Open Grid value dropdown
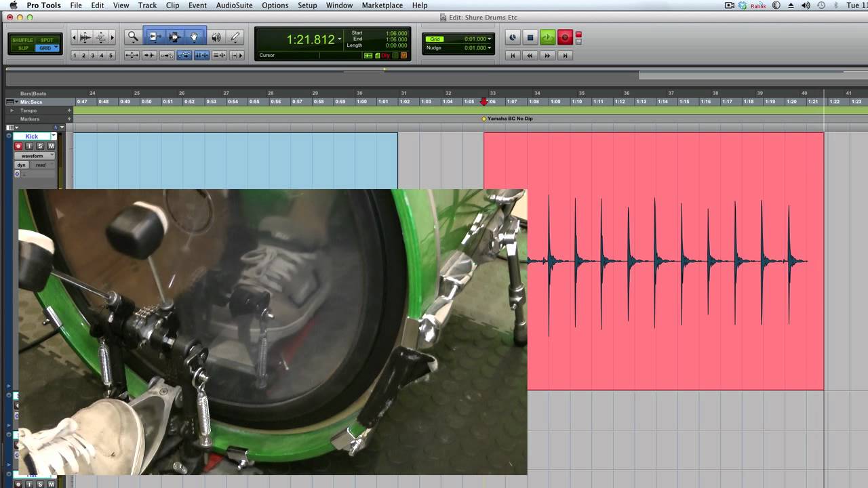 (x=489, y=39)
